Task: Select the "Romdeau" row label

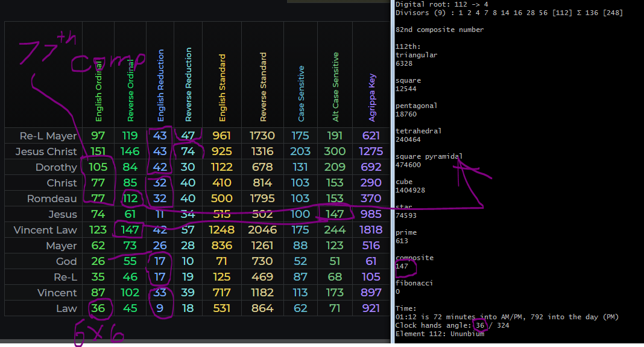Action: click(52, 199)
